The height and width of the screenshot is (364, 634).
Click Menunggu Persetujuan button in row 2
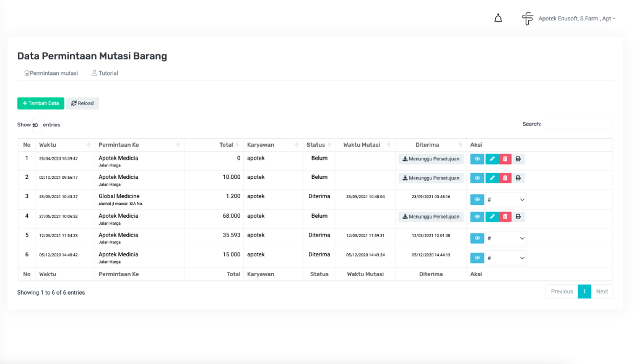(x=431, y=178)
